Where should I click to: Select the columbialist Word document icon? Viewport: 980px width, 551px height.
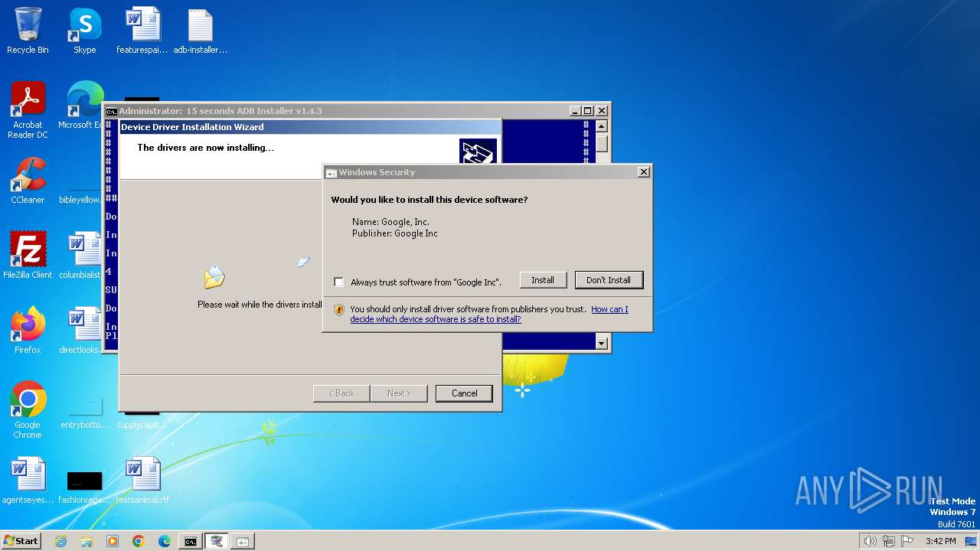click(x=83, y=255)
